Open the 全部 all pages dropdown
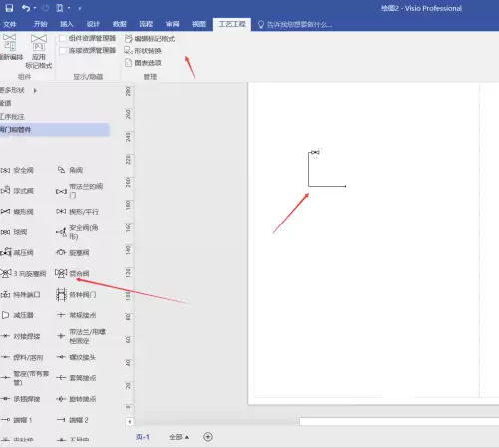Screen dimensions: 499x448 click(x=179, y=437)
